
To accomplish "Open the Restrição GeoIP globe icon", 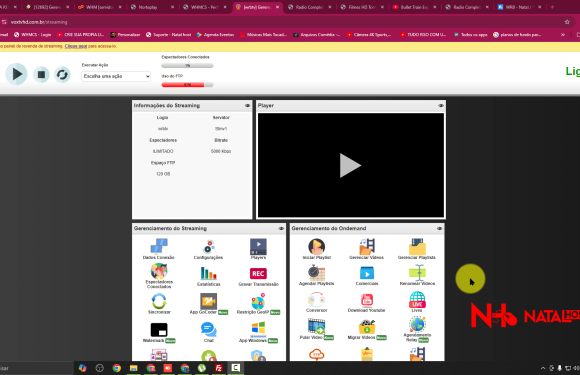I will [x=258, y=301].
